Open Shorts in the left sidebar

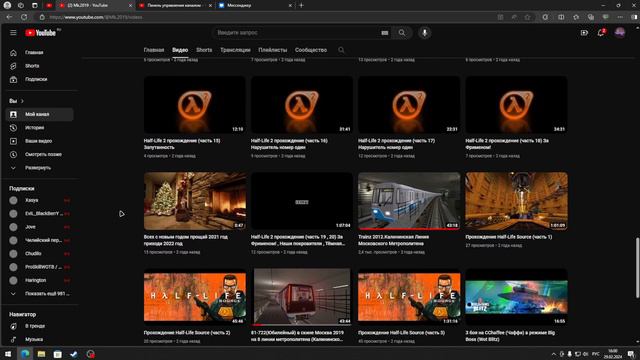(x=39, y=66)
